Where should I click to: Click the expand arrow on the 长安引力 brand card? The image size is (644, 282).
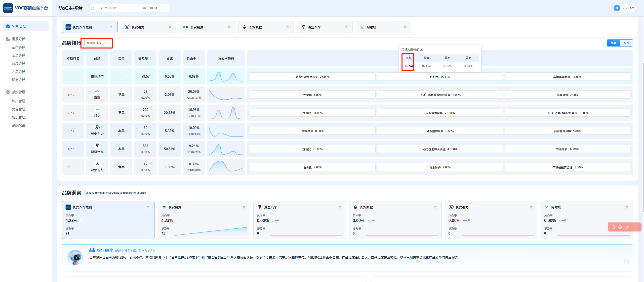170,27
